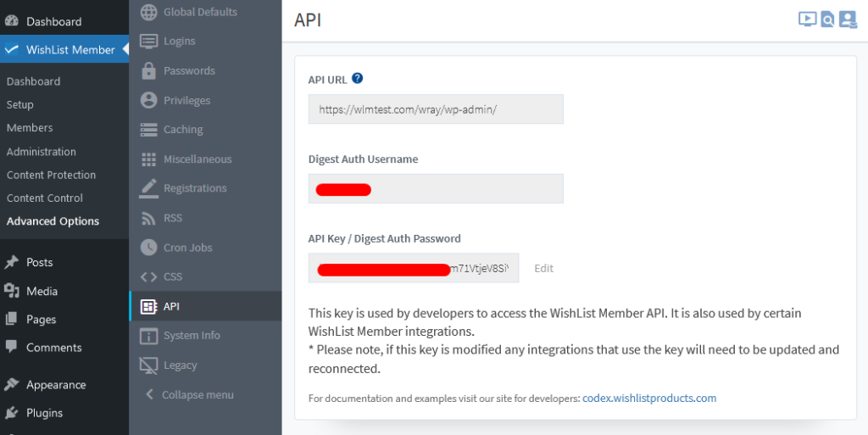Screen dimensions: 868x435
Task: Open the search document icon in header
Action: coord(827,20)
